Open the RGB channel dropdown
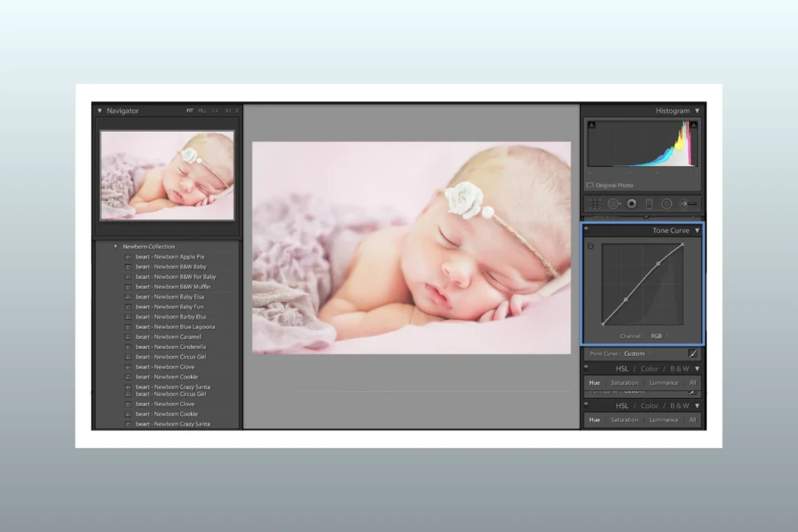Screen dimensions: 798x532 point(658,336)
